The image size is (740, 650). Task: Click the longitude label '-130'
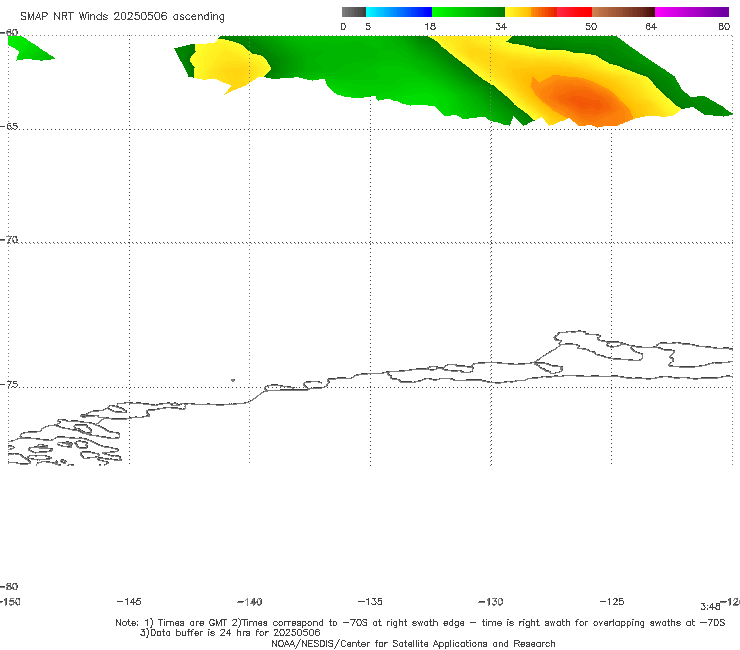pos(491,601)
